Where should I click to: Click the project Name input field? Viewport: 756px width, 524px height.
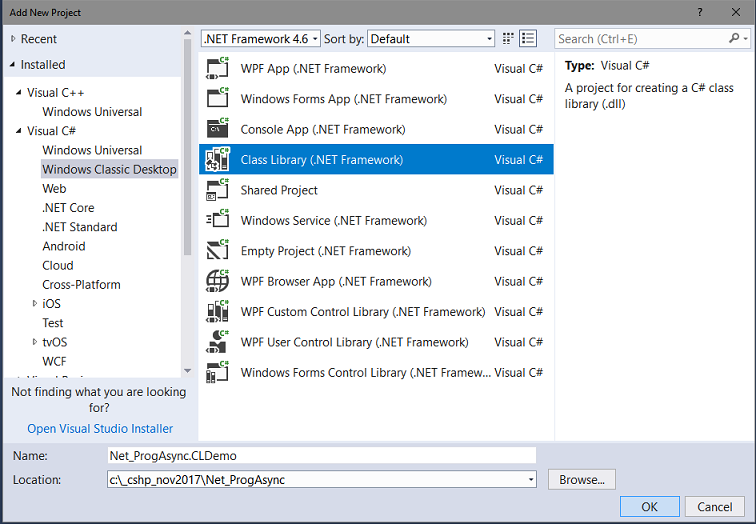click(x=322, y=456)
